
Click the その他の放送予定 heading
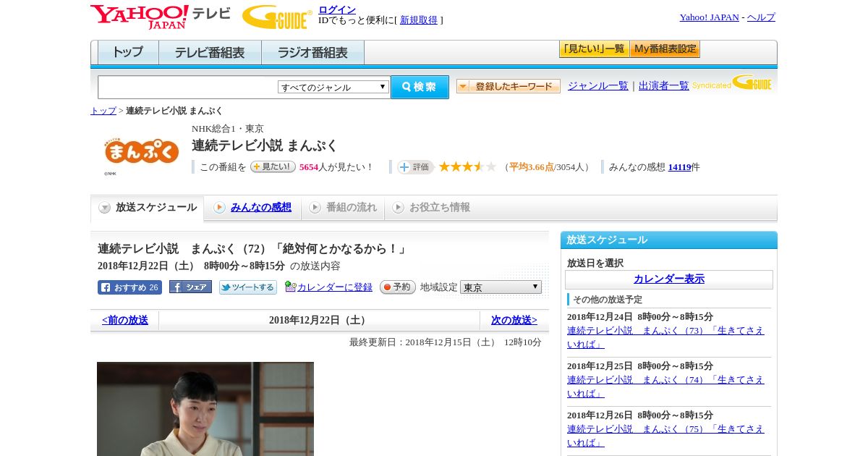pos(608,300)
